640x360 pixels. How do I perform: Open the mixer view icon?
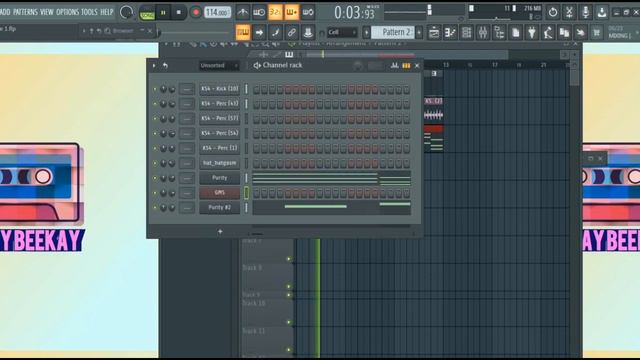[x=482, y=32]
